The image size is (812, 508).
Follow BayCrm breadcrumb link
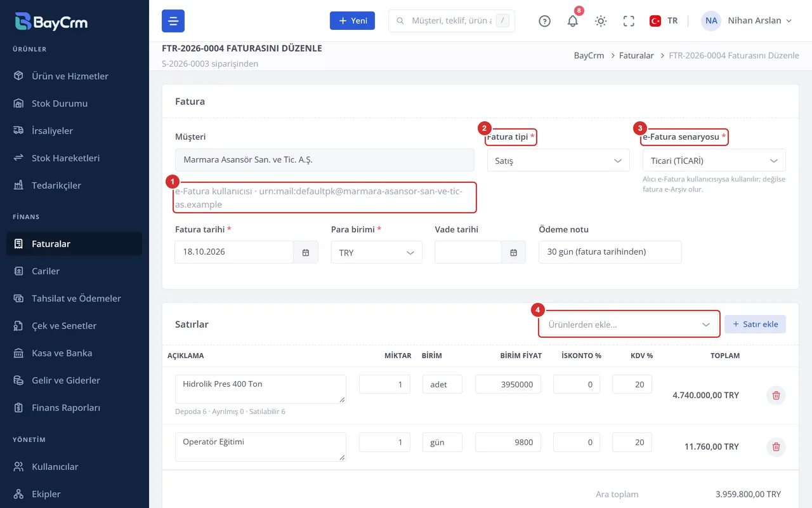589,56
